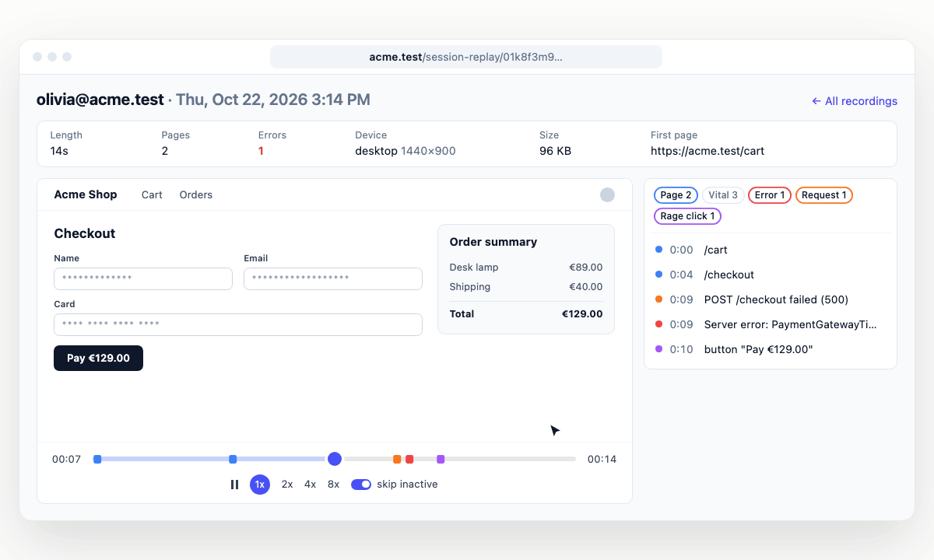
Task: Open the Cart nav item in Acme Shop
Action: point(152,195)
